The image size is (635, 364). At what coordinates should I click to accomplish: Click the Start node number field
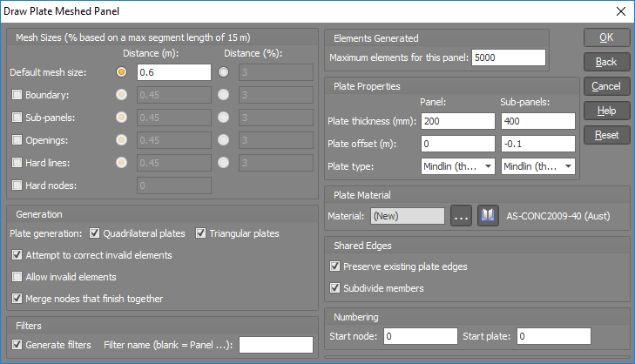click(x=421, y=336)
